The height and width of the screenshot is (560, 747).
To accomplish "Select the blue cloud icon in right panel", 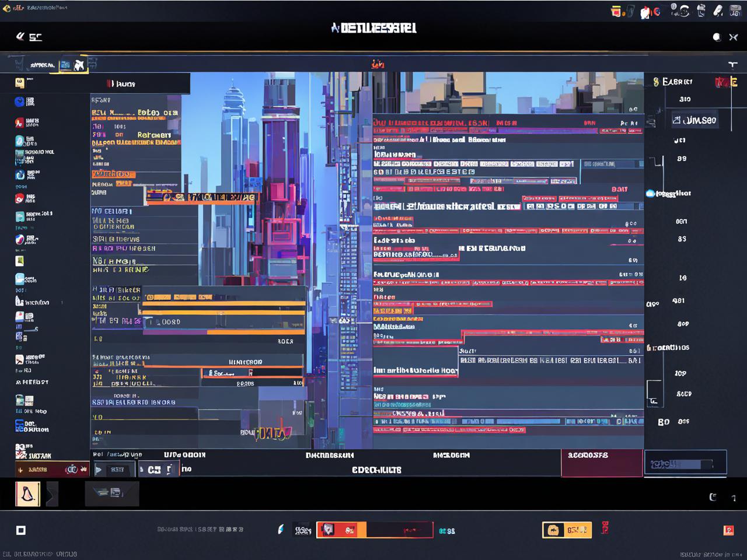I will (651, 193).
